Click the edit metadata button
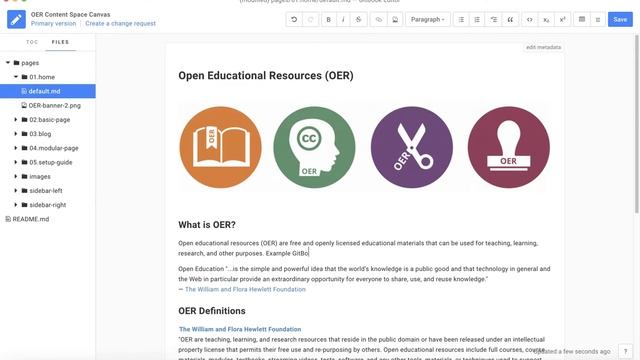Screen dimensions: 640x360 (543, 47)
